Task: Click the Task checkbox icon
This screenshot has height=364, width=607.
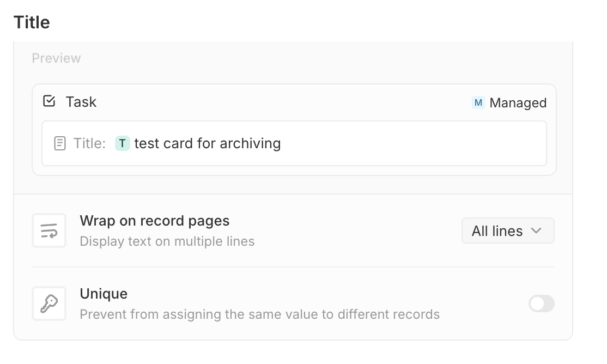Action: coord(49,101)
